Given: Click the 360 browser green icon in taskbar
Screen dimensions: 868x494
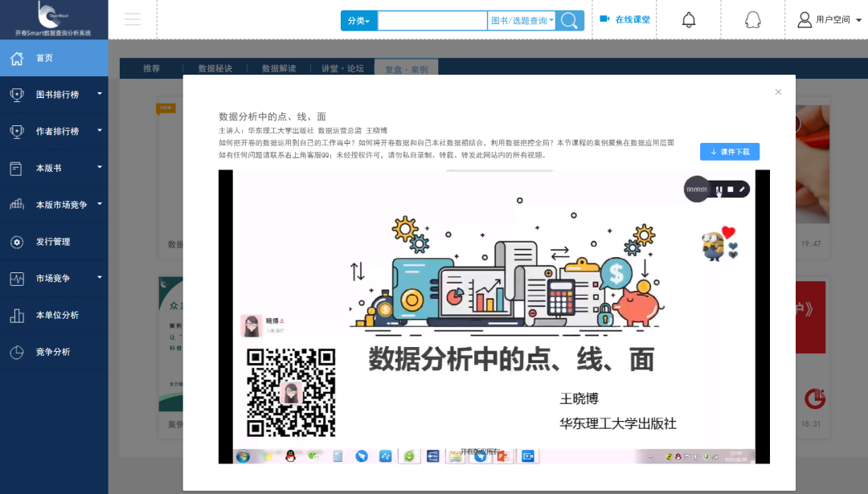Looking at the screenshot, I should click(409, 456).
